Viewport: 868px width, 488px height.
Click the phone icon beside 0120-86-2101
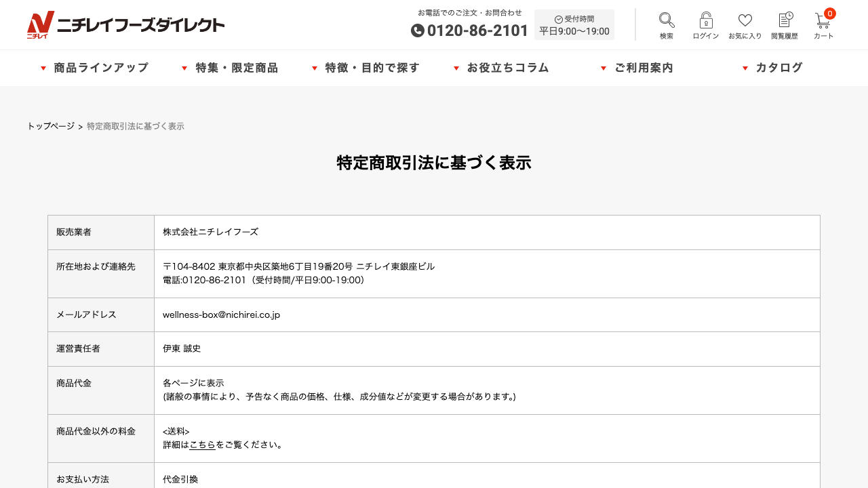[x=418, y=30]
